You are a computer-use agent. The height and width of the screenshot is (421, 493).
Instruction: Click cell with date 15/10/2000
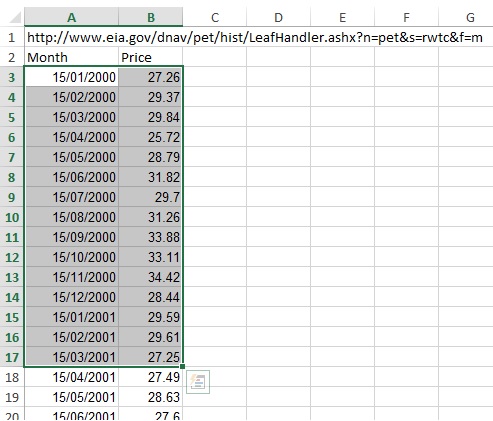tap(71, 257)
